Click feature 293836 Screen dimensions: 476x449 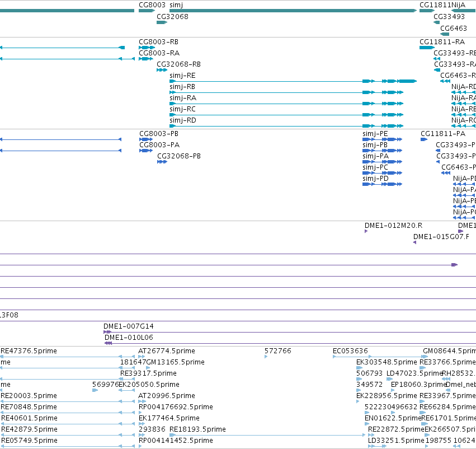[152, 429]
